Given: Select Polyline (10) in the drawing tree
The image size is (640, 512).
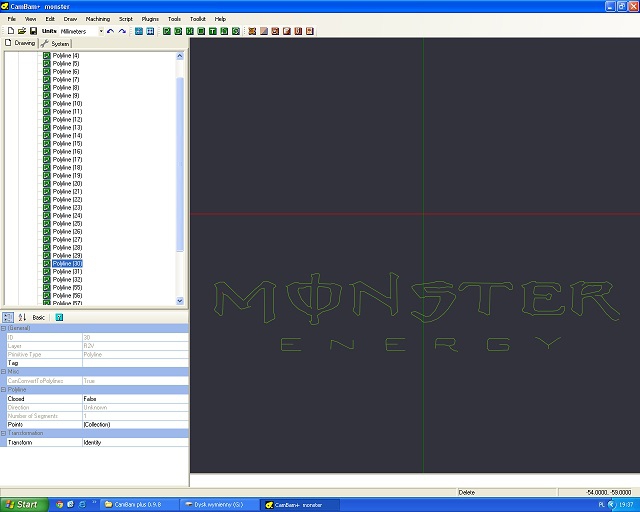Looking at the screenshot, I should (x=67, y=103).
